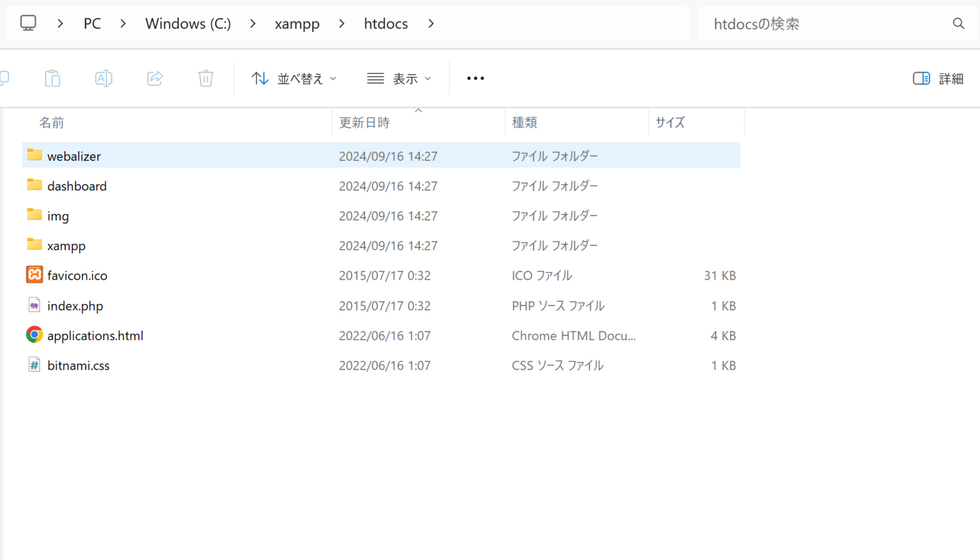Open the three-dot more options menu

(475, 79)
